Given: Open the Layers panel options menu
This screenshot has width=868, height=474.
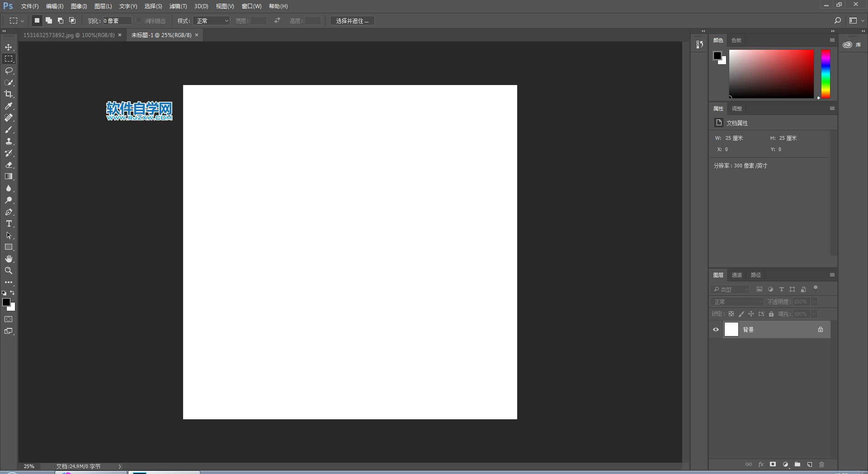Looking at the screenshot, I should tap(832, 275).
